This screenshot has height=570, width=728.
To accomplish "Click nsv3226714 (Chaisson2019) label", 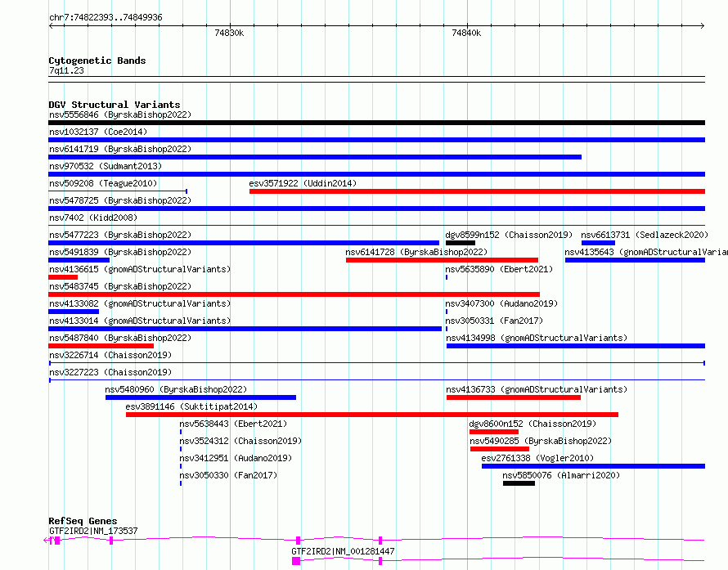I will click(x=110, y=355).
